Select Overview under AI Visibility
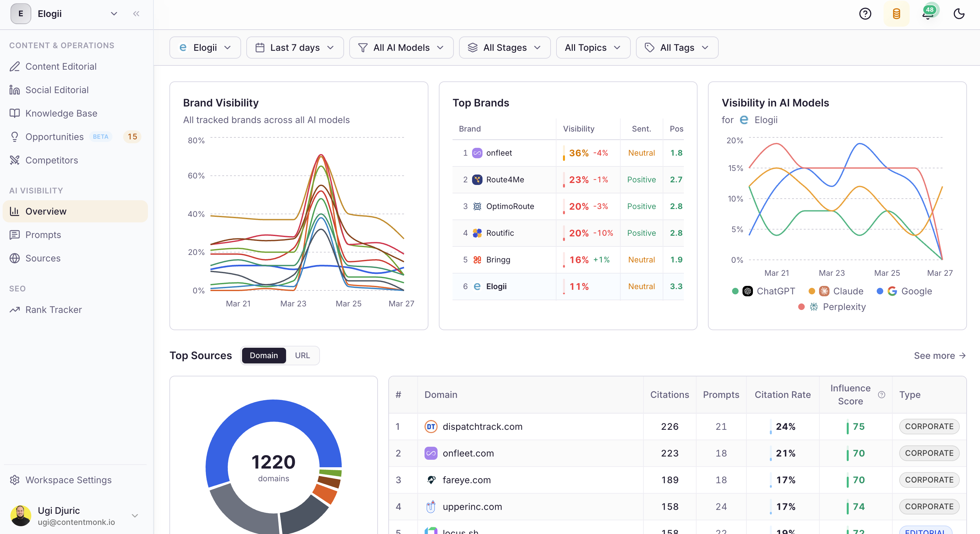 point(46,211)
